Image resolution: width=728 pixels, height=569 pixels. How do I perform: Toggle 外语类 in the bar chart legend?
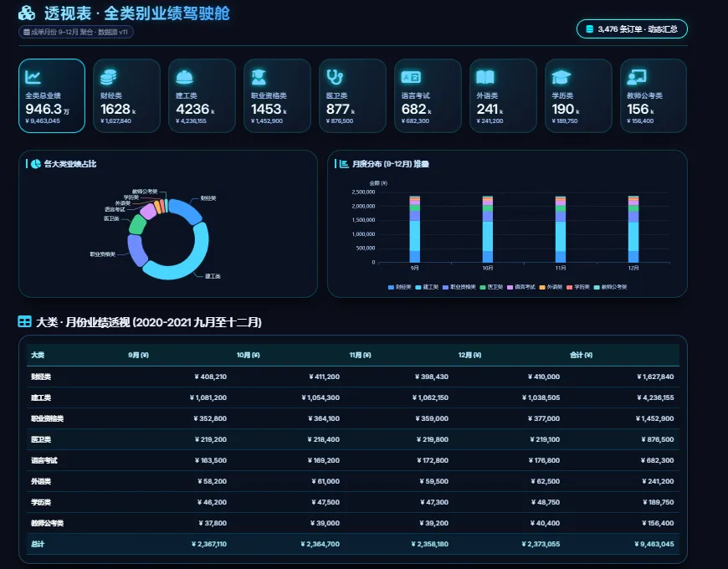[x=551, y=287]
